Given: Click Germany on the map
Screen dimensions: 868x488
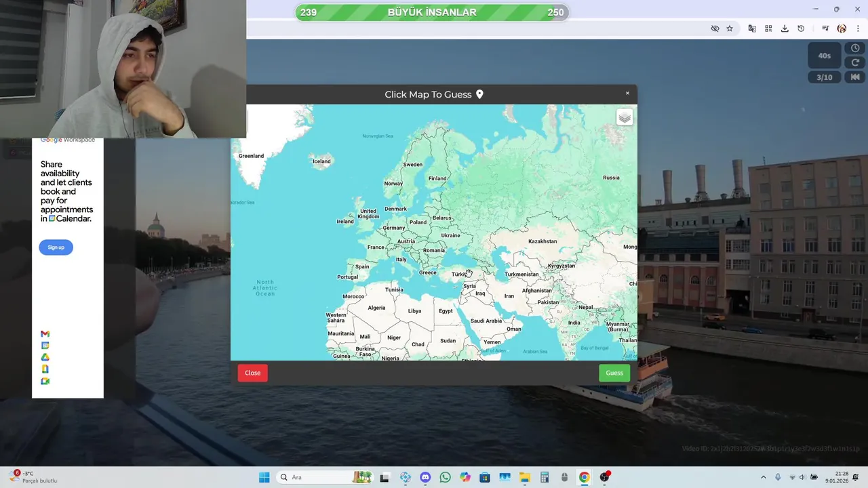Looking at the screenshot, I should 393,228.
